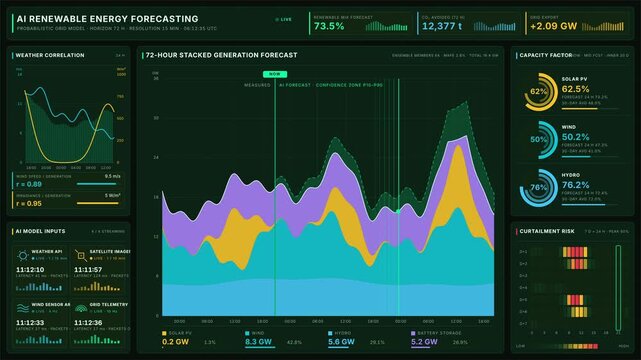The image size is (641, 360).
Task: Click the 8.3 GW Wind value
Action: point(258,342)
